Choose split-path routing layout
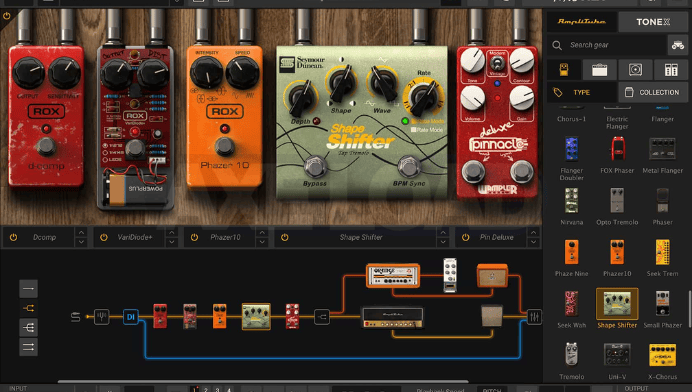 (28, 308)
